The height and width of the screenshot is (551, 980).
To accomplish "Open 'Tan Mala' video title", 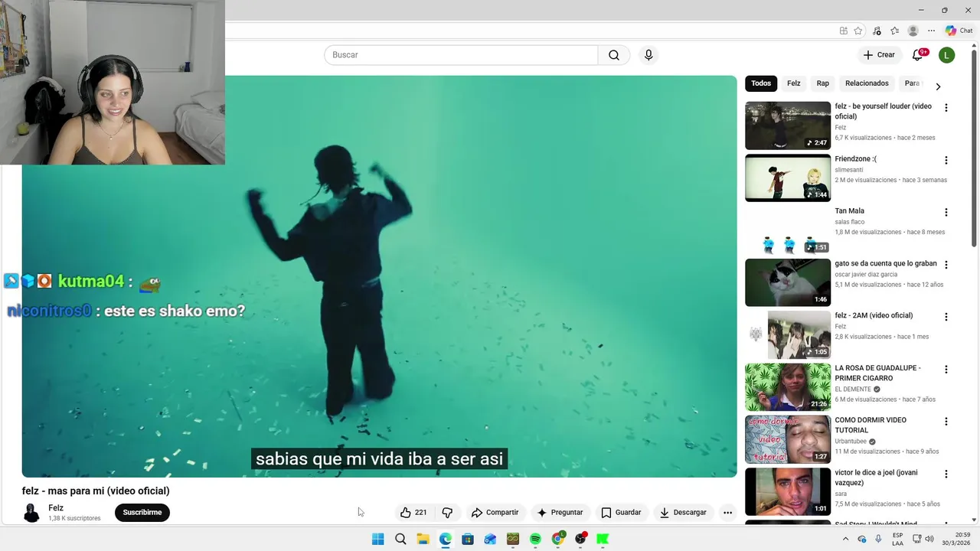I will [850, 211].
